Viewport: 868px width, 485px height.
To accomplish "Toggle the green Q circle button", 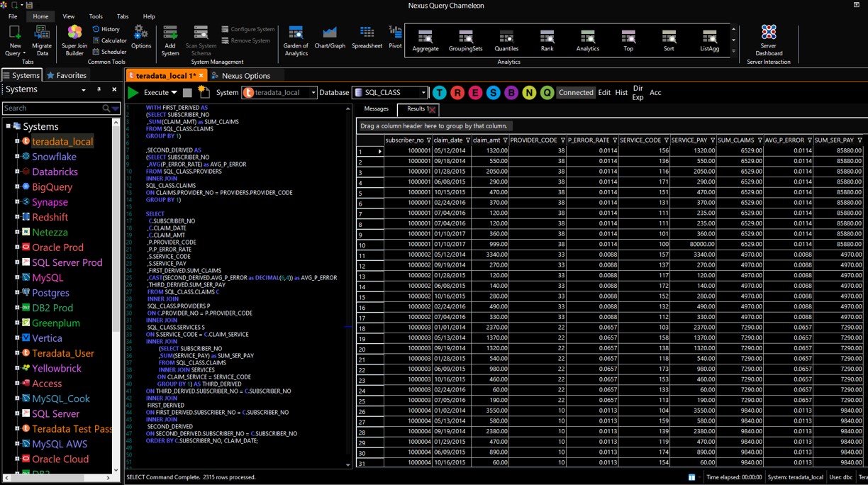I will 547,93.
